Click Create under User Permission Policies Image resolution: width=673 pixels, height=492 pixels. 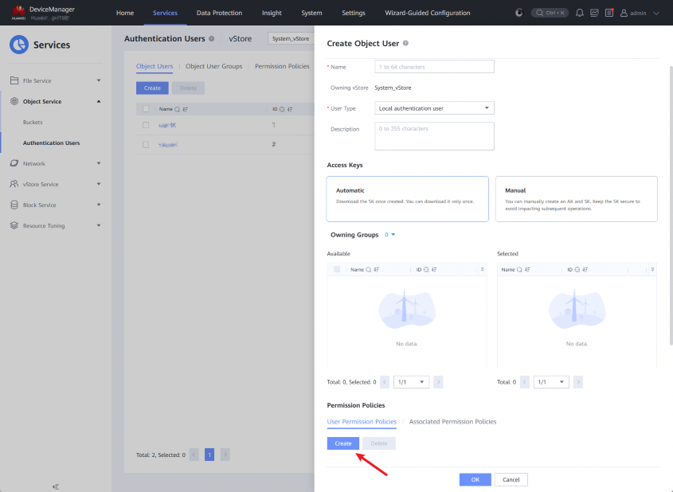(343, 443)
